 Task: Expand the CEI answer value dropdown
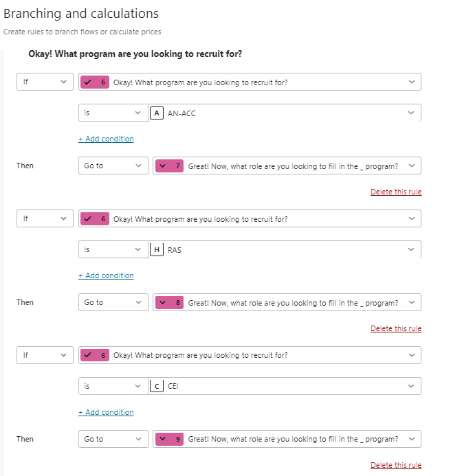click(x=285, y=386)
